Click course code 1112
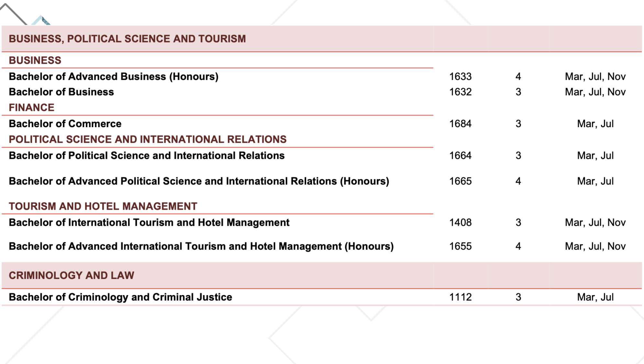Viewport: 644px width, 364px height. click(x=460, y=297)
